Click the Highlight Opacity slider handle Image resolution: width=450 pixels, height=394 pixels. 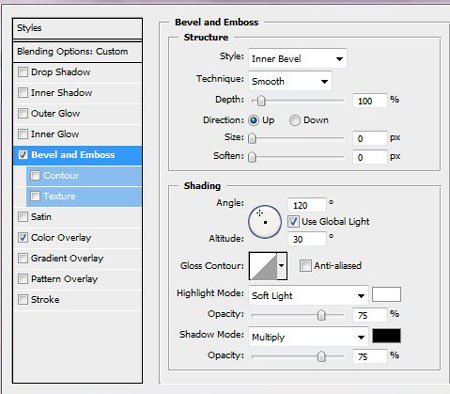(321, 315)
